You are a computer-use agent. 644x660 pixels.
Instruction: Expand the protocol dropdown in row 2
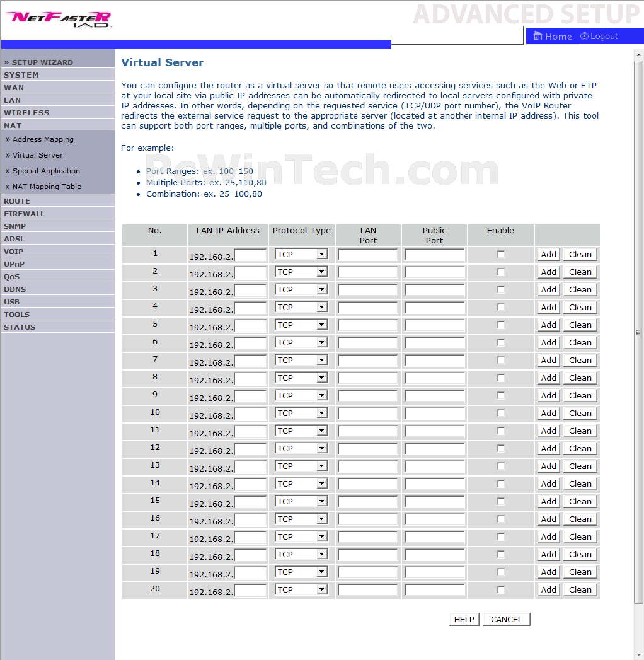[x=301, y=272]
